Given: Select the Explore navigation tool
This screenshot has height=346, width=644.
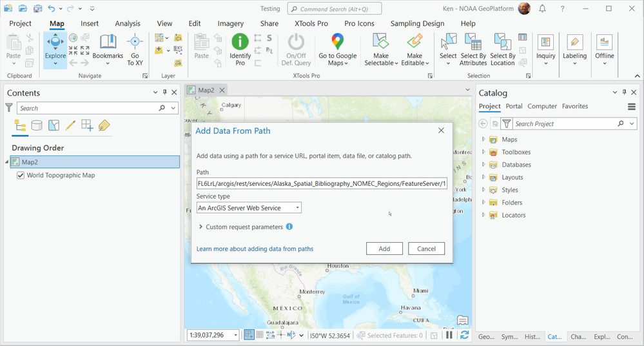Looking at the screenshot, I should (55, 50).
